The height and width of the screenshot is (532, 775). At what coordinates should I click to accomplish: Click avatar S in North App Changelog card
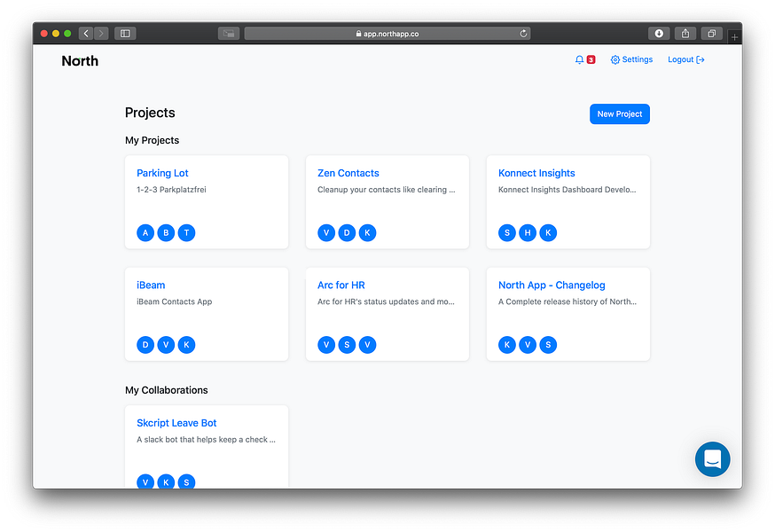[548, 345]
